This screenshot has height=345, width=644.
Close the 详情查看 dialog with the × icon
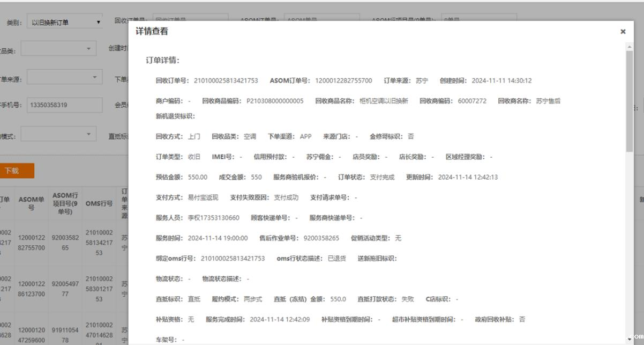pos(623,32)
